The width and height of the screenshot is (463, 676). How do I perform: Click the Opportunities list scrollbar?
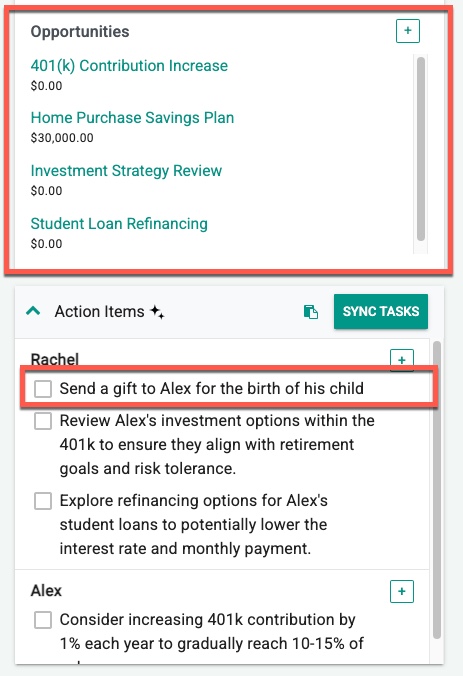[421, 149]
